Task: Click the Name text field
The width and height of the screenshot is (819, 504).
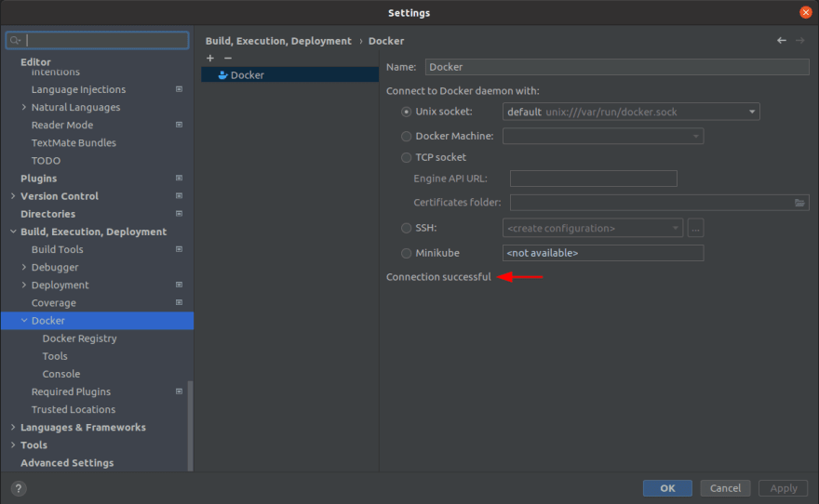Action: point(616,67)
